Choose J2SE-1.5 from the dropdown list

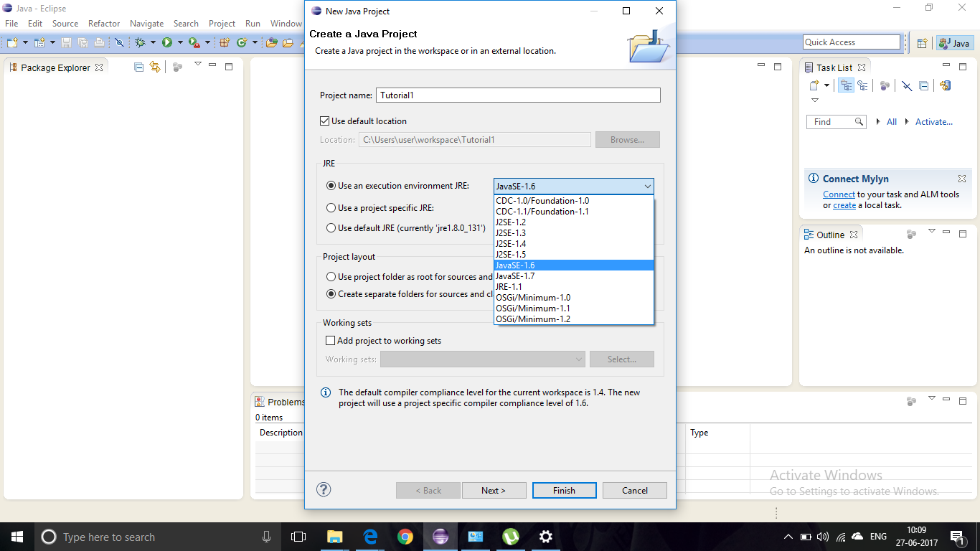point(574,255)
